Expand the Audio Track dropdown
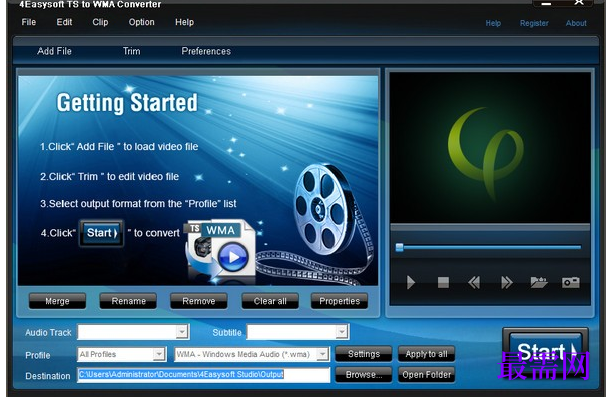Viewport: 609px width, 397px height. [x=182, y=332]
